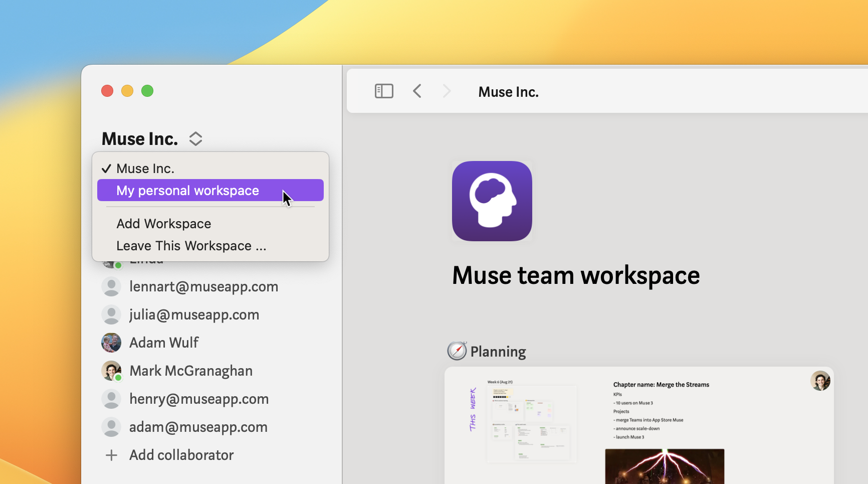Select collaborator lennart@museapp.com

point(203,286)
